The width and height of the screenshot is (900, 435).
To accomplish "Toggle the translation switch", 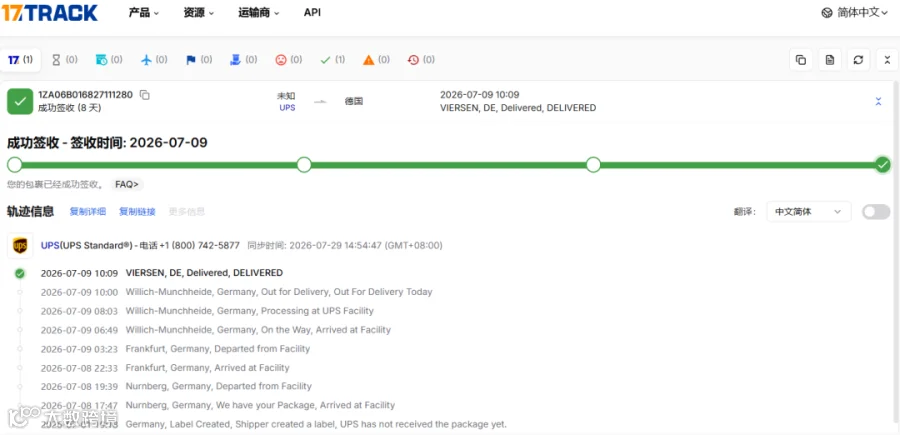I will click(x=876, y=212).
